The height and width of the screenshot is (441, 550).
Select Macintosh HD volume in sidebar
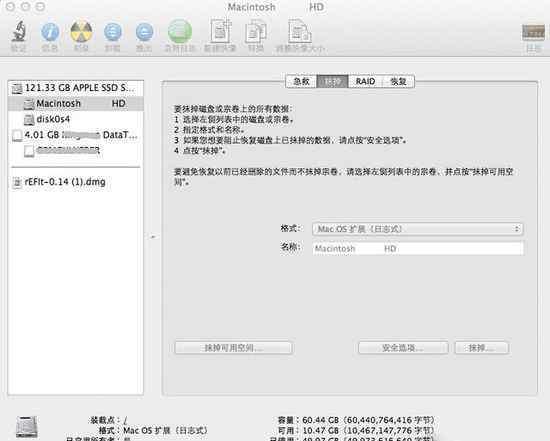75,103
